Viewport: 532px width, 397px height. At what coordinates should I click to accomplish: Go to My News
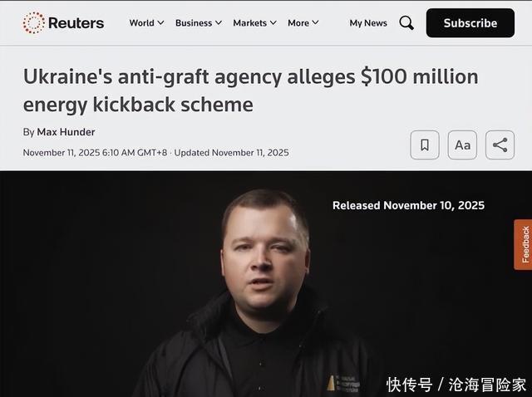click(x=368, y=23)
